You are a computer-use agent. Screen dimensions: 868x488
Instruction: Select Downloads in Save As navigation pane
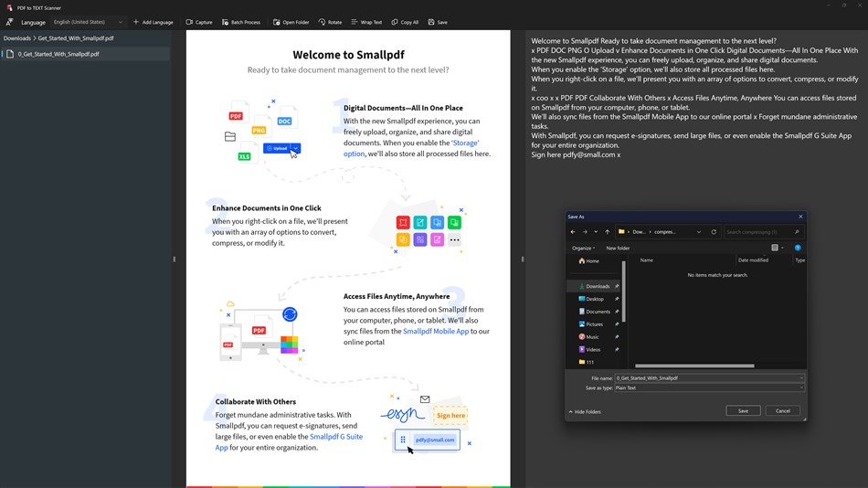[x=594, y=286]
